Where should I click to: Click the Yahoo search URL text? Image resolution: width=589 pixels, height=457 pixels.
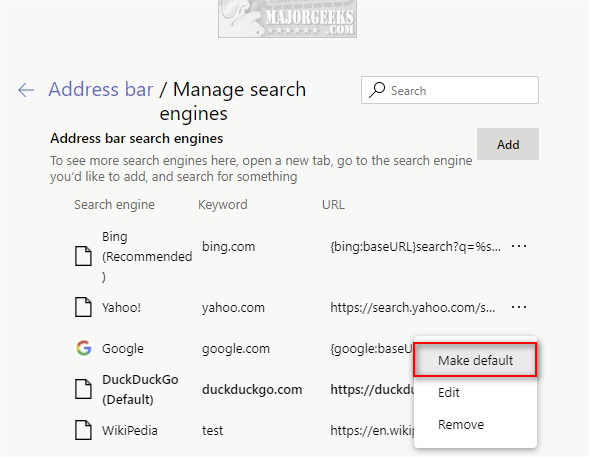click(x=412, y=308)
